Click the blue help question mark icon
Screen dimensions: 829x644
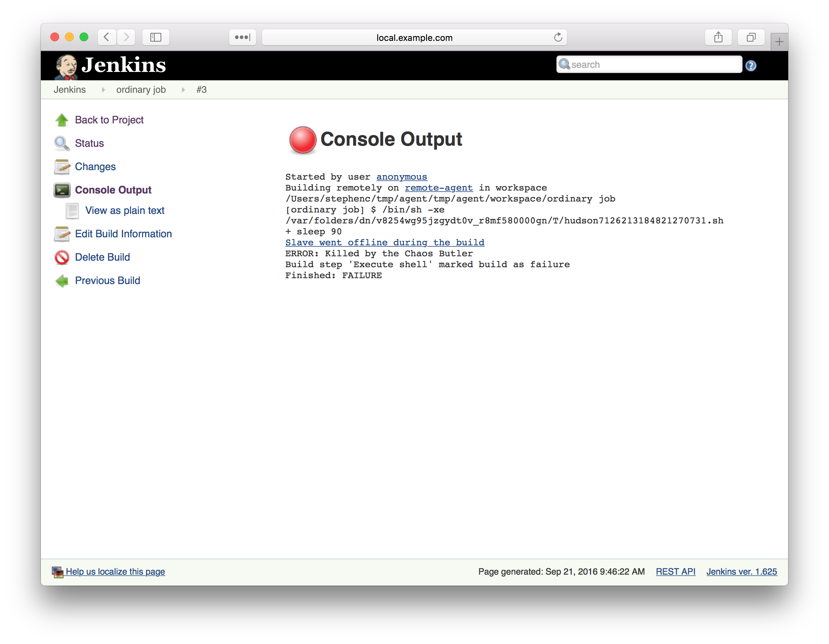click(x=751, y=66)
